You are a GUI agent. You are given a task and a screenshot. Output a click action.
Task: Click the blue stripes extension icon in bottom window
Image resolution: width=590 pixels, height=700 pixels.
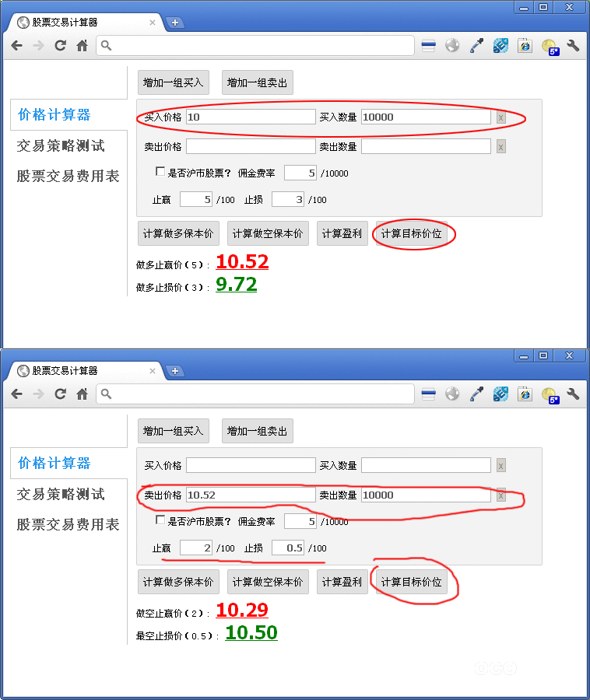pos(428,394)
